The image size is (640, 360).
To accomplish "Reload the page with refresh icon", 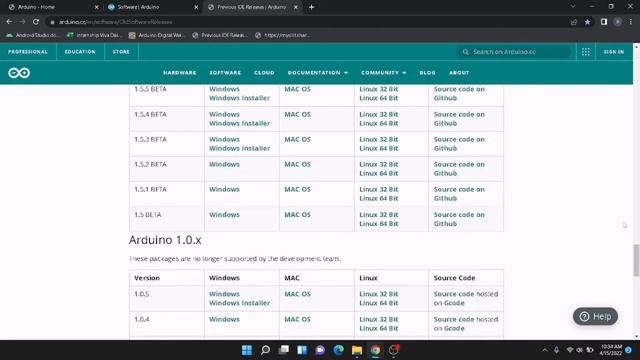I will click(36, 22).
